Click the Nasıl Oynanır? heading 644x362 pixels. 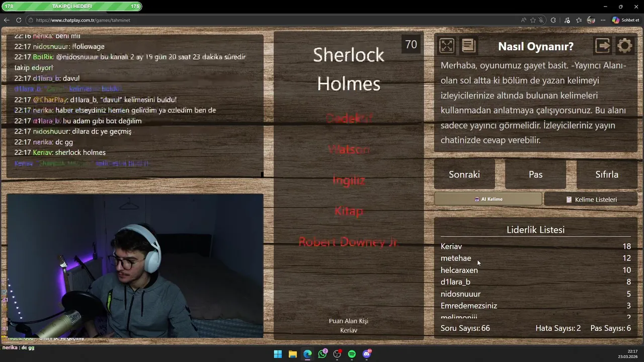(x=535, y=46)
